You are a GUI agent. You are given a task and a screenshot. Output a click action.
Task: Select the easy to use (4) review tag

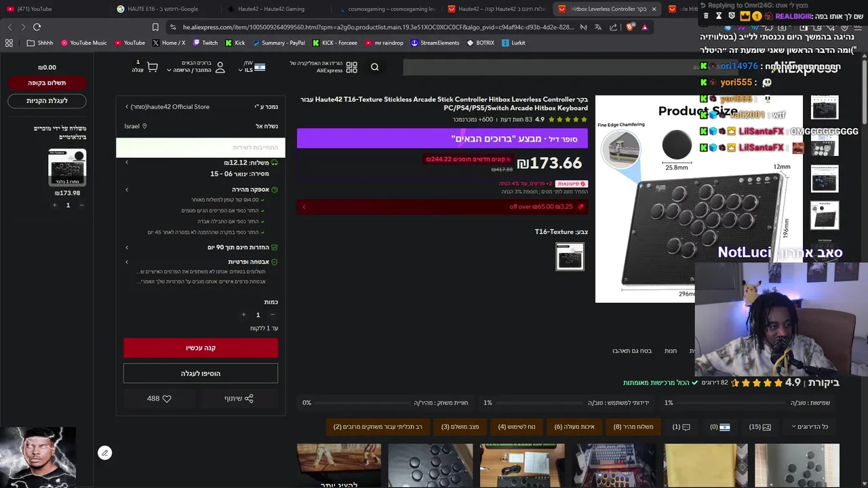pyautogui.click(x=517, y=427)
